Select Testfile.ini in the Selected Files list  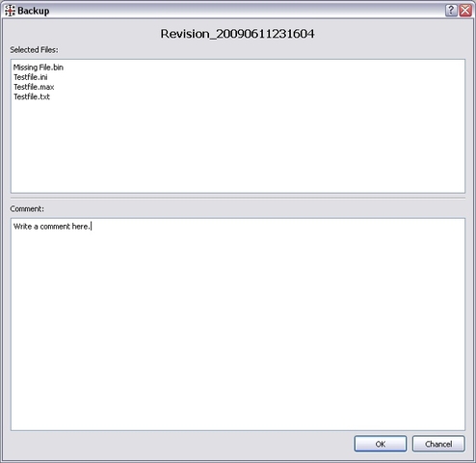coord(31,77)
